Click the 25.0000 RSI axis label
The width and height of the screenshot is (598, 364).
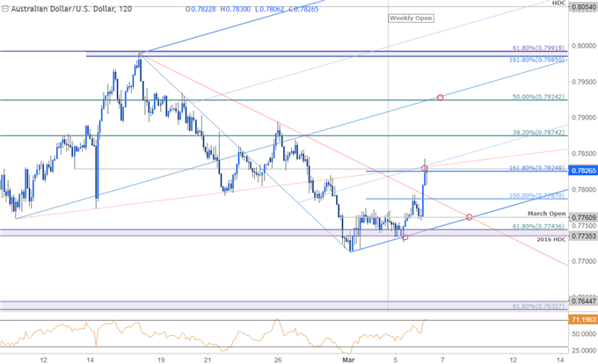(x=583, y=351)
